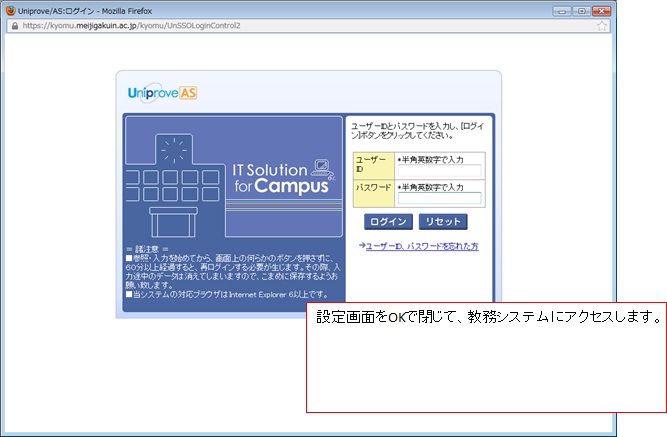Screen dimensions: 667x437
Task: Click the Uniprove AS logo
Action: click(162, 93)
